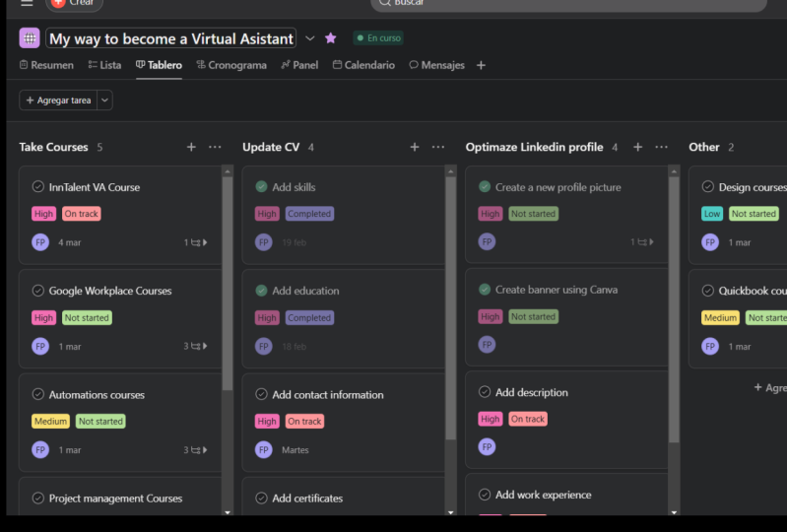Click FP avatar on Quickbook course card
Image resolution: width=787 pixels, height=532 pixels.
pos(710,347)
